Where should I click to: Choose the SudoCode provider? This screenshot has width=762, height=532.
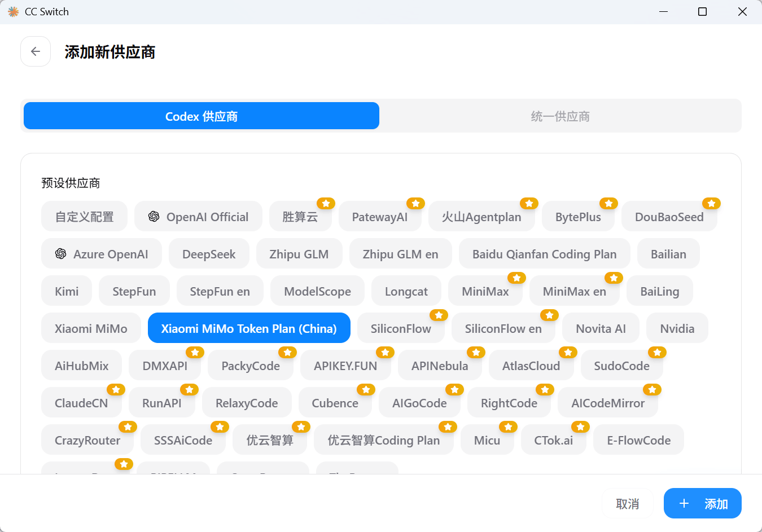click(622, 366)
